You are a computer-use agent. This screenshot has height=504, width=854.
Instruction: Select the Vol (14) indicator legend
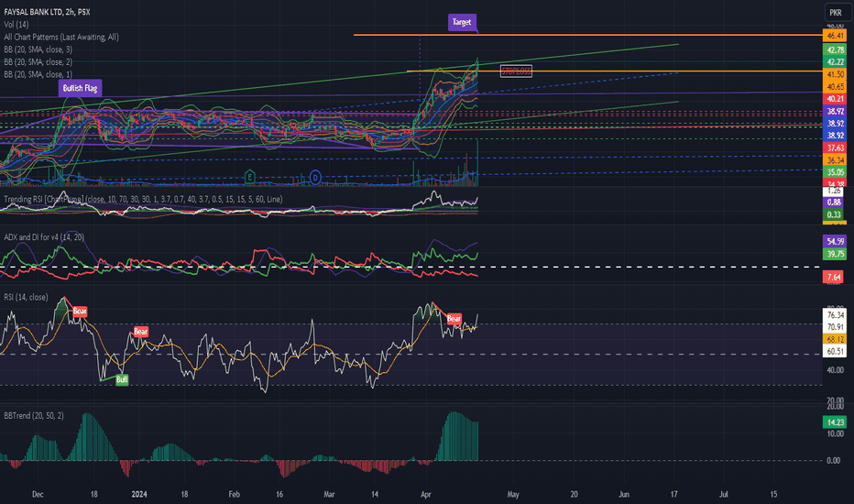click(x=16, y=25)
